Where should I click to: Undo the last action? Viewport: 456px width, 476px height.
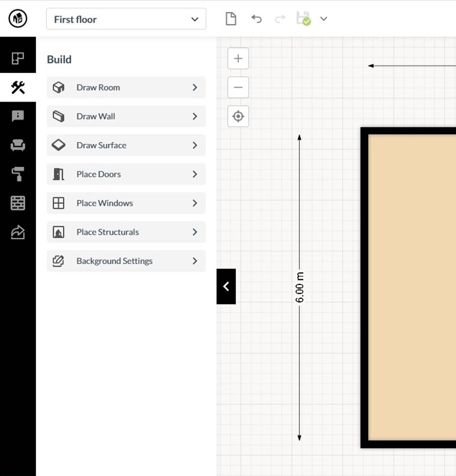(256, 19)
